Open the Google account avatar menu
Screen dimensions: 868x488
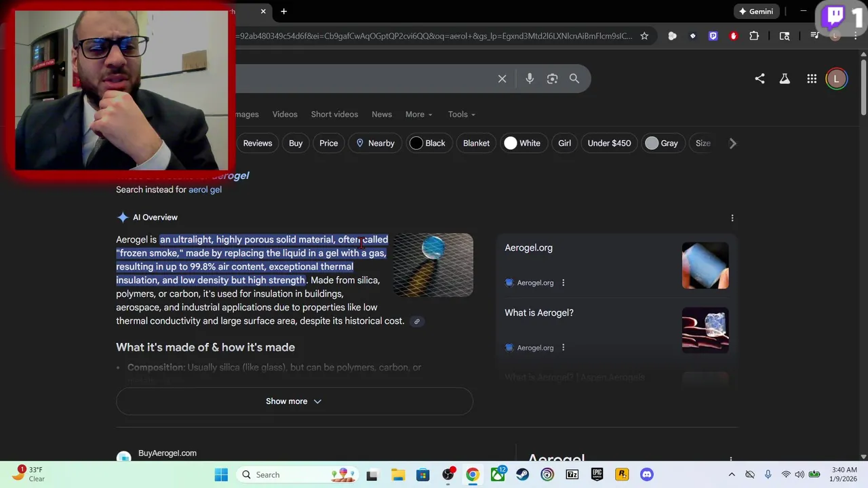pyautogui.click(x=836, y=79)
